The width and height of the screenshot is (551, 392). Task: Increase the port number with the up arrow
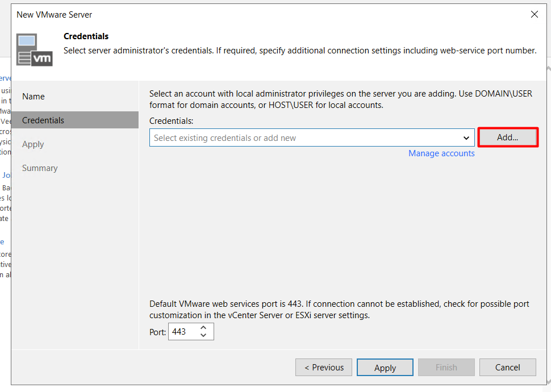[x=203, y=328]
